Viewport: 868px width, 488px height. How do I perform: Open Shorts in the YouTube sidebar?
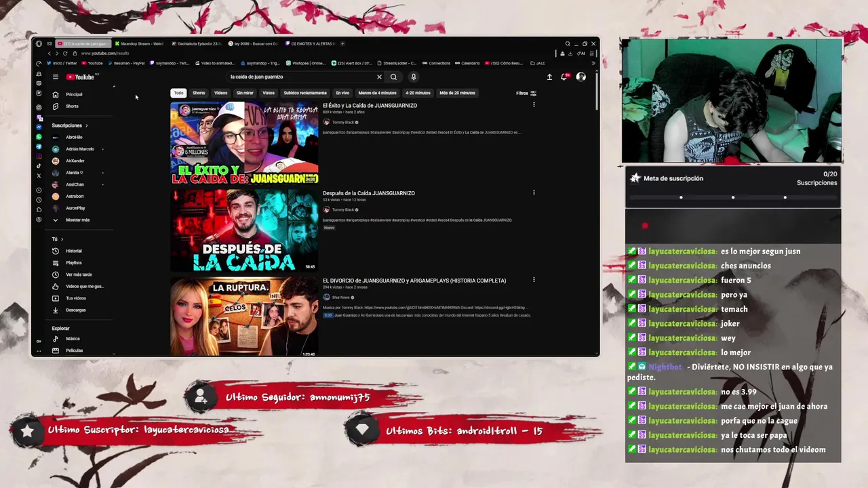tap(72, 106)
